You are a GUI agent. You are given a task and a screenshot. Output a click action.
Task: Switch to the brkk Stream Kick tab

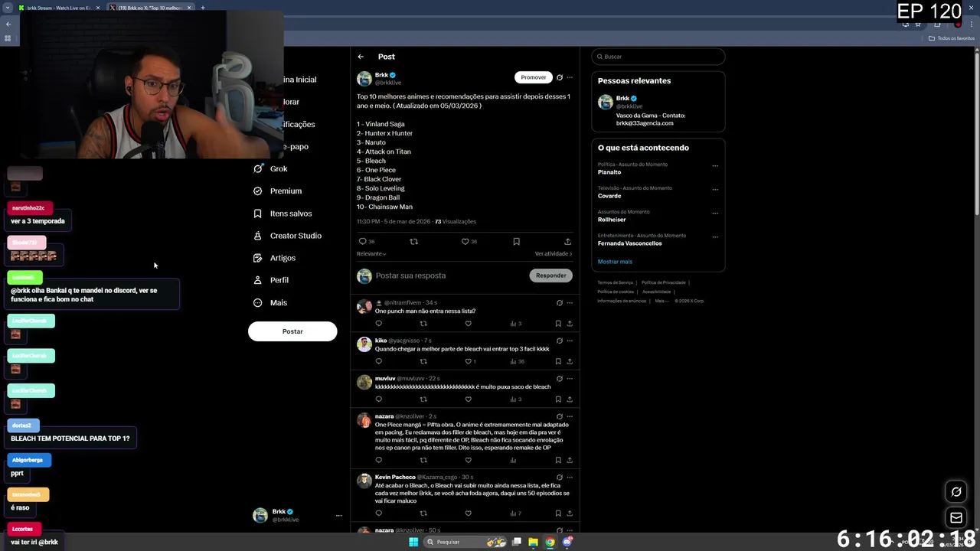coord(60,8)
